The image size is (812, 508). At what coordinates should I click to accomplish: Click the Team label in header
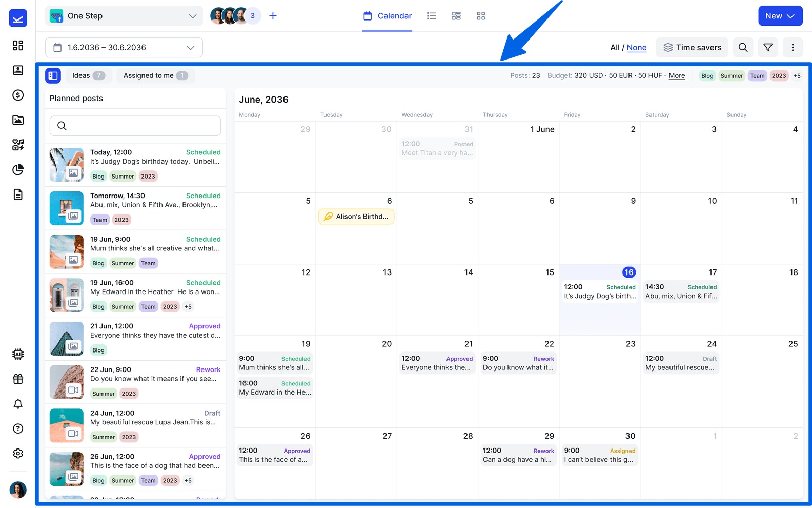tap(757, 76)
